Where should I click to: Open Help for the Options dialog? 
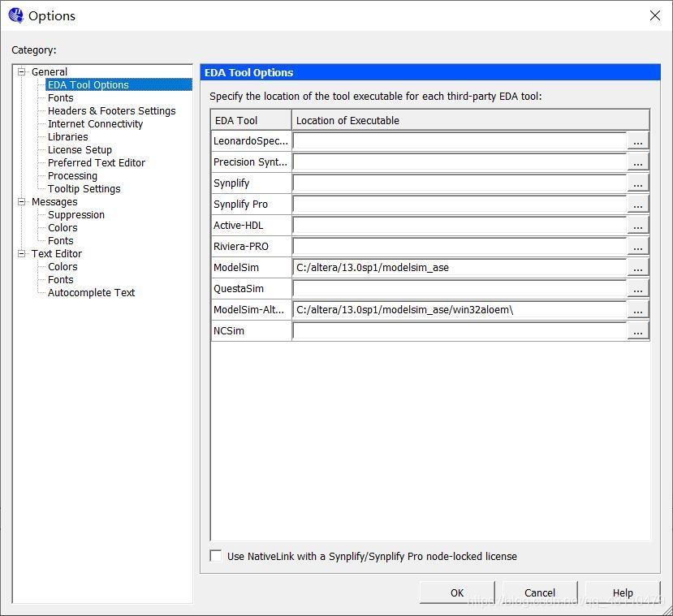623,592
